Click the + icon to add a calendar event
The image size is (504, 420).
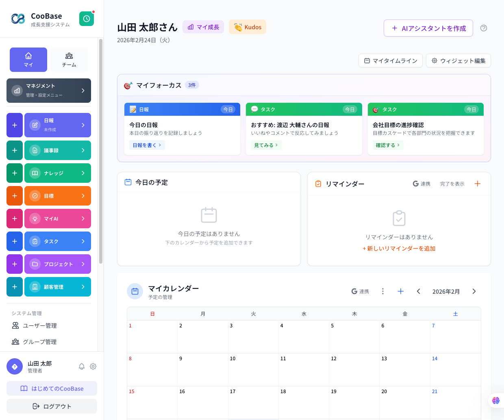[x=400, y=291]
